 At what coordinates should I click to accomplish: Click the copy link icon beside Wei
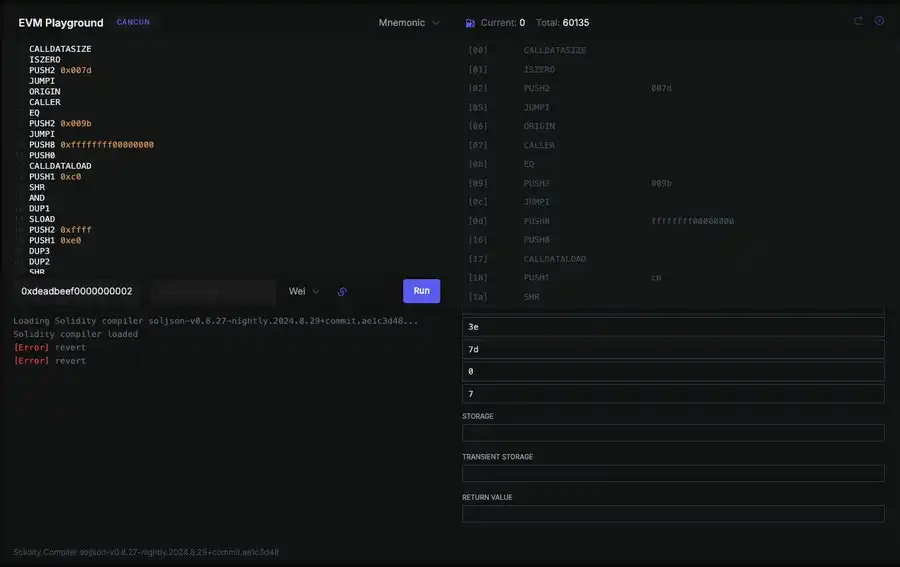point(342,292)
